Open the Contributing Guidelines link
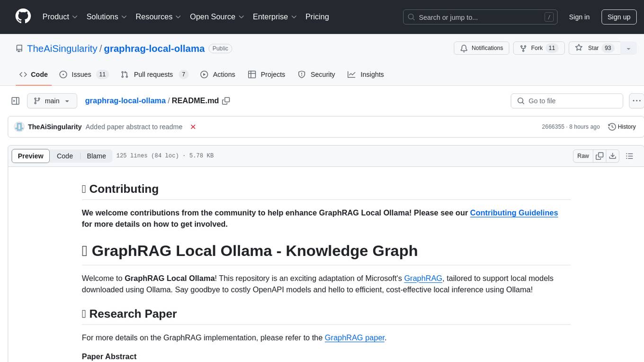This screenshot has width=644, height=362. [x=514, y=213]
